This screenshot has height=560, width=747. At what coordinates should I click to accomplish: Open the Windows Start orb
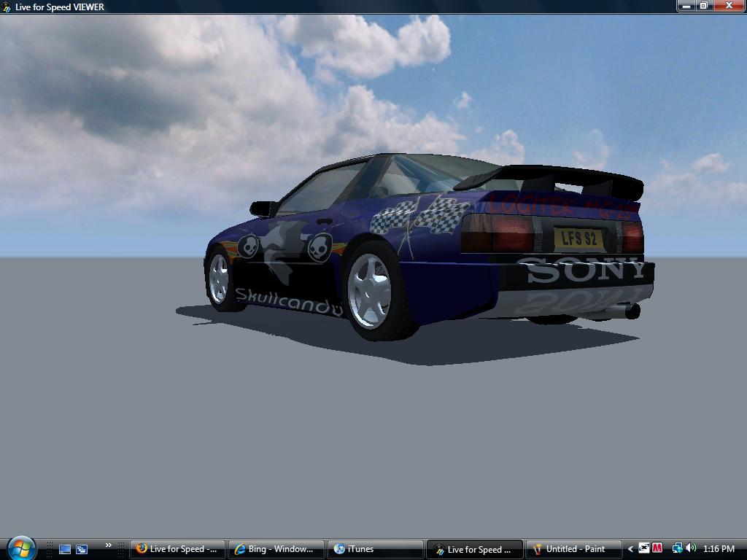tap(21, 548)
